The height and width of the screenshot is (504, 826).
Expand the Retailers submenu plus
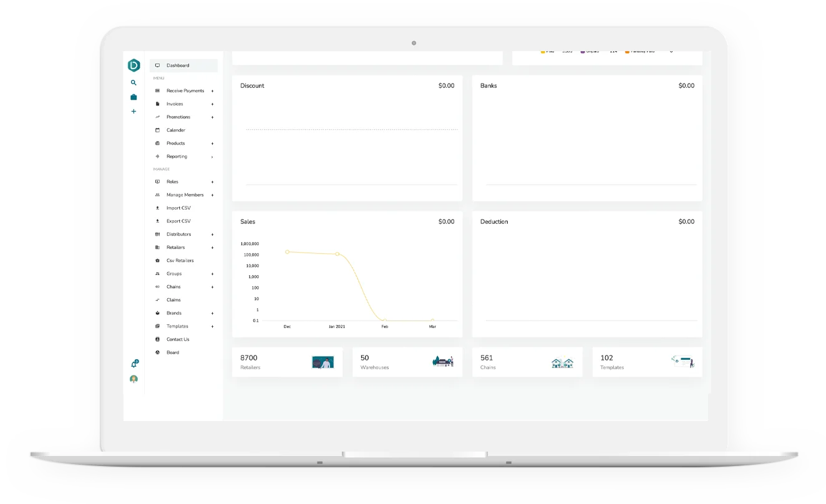tap(212, 248)
